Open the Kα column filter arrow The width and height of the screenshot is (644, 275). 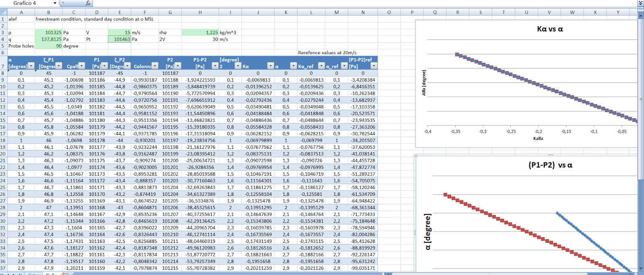click(x=270, y=66)
